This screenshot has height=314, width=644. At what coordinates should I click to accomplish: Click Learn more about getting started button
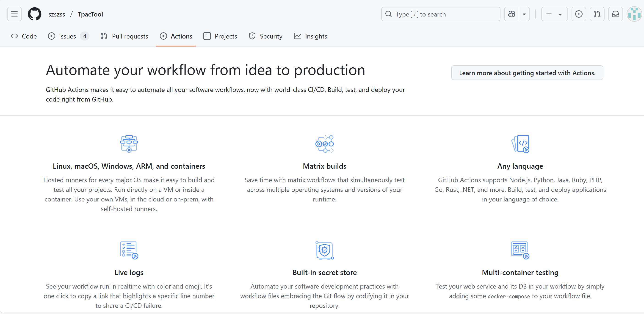pos(527,73)
